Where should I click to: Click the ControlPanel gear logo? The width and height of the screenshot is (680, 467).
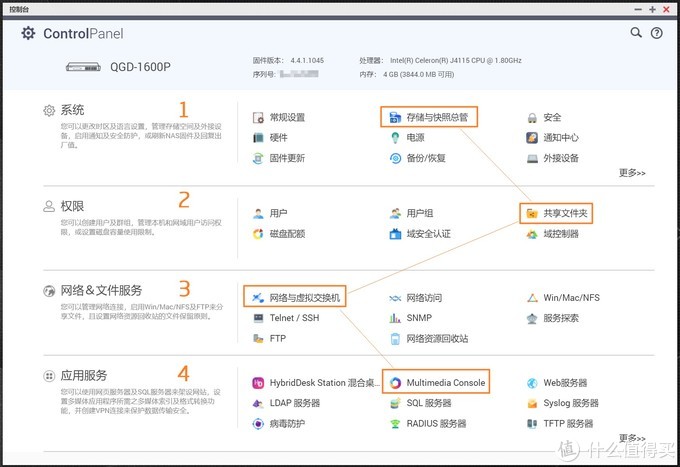pos(28,33)
